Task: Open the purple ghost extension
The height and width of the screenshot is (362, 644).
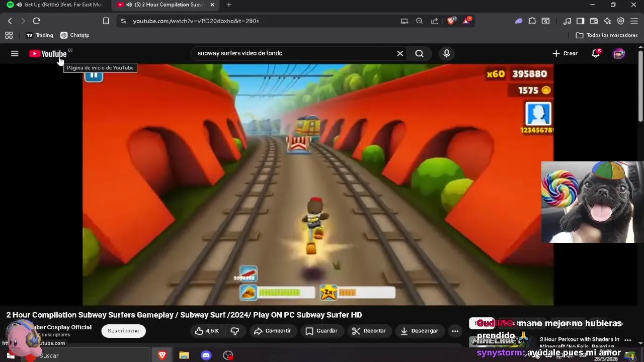Action: (519, 21)
